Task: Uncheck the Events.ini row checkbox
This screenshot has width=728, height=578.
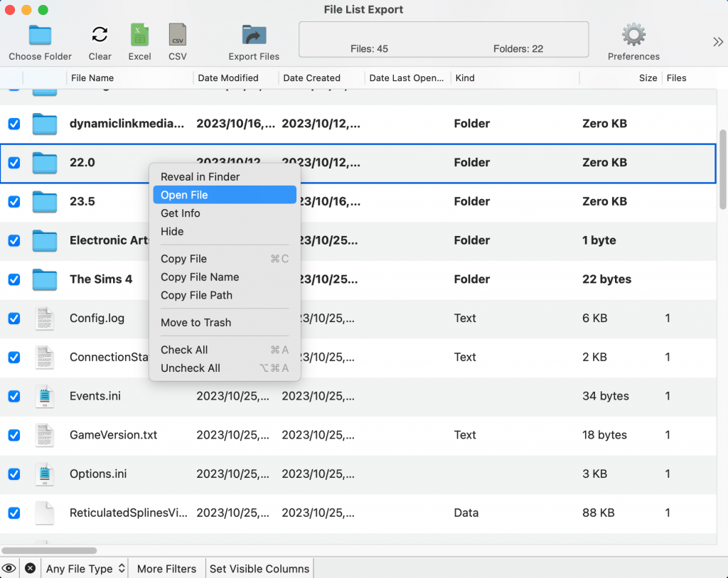Action: (x=14, y=396)
